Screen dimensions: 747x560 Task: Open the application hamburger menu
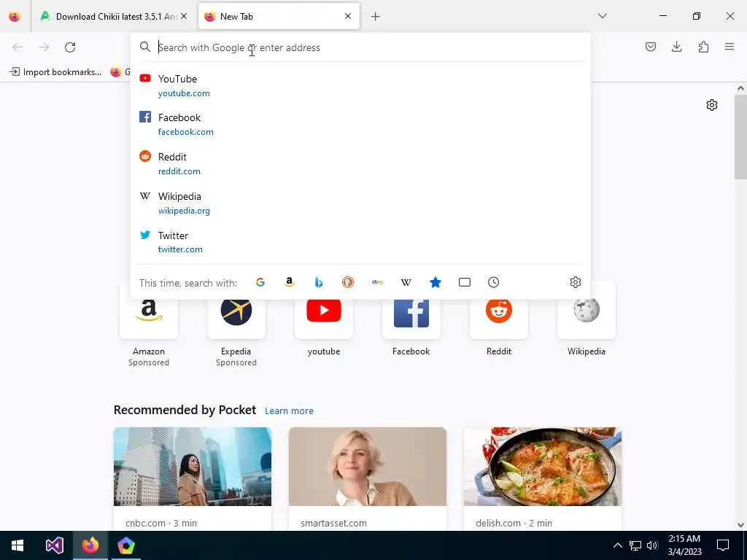(729, 47)
